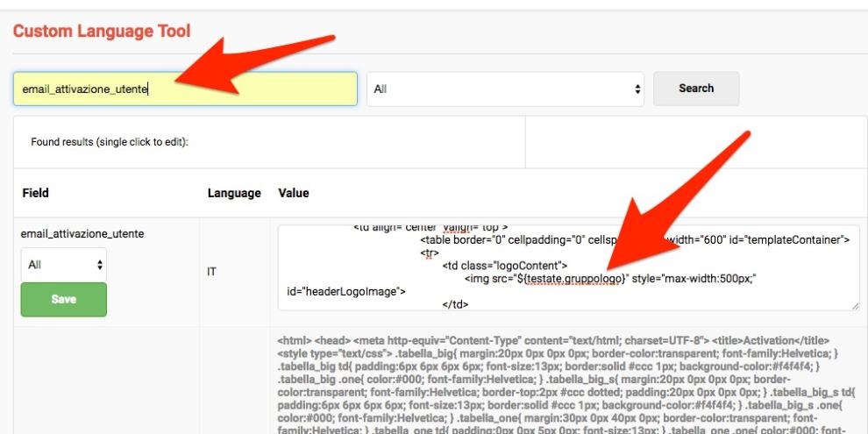Viewport: 868px width, 434px height.
Task: Click the closing </td> tag in textarea
Action: tap(457, 305)
